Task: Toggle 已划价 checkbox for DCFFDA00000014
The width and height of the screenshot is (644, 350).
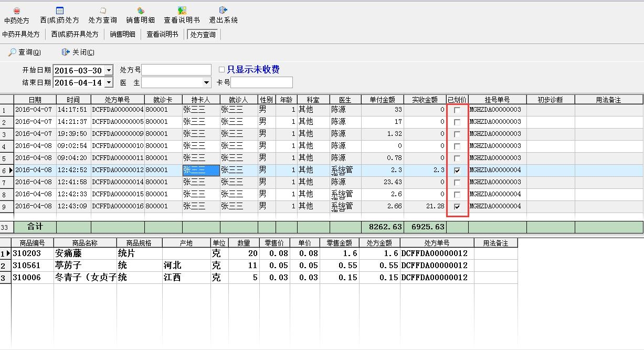Action: 457,183
